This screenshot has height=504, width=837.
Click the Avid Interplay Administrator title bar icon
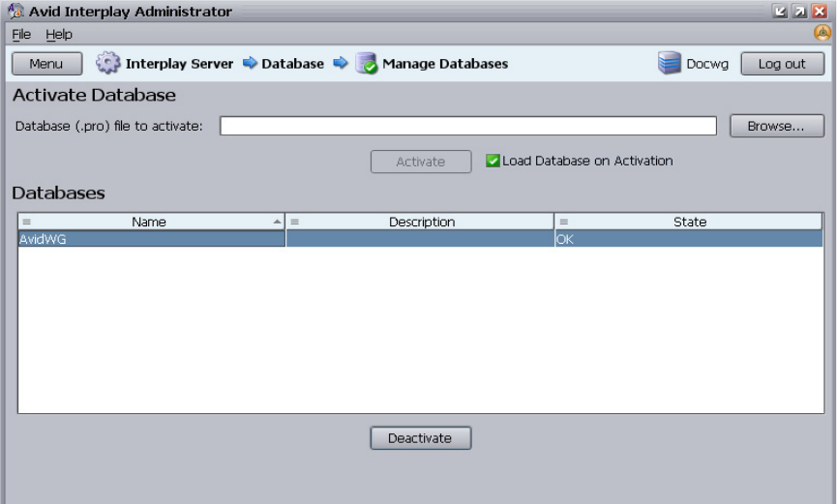15,11
